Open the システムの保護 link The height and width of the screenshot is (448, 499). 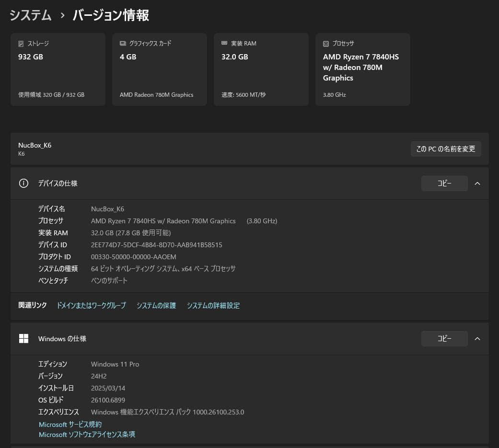(156, 305)
